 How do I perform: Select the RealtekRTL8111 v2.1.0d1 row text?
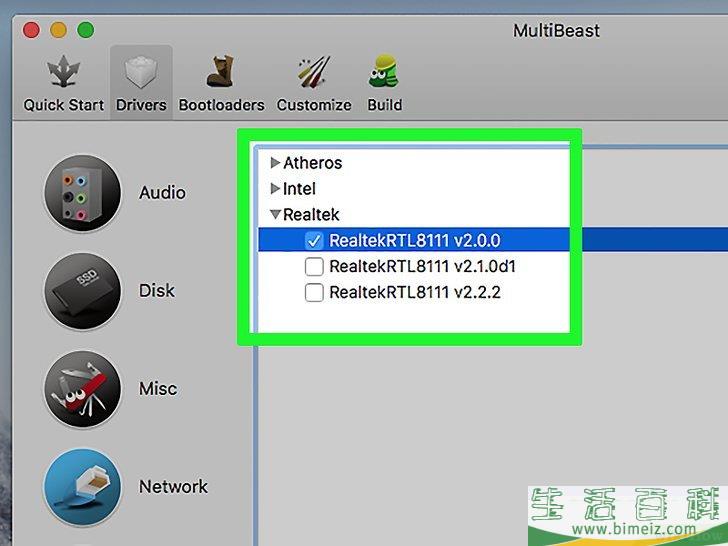click(422, 266)
